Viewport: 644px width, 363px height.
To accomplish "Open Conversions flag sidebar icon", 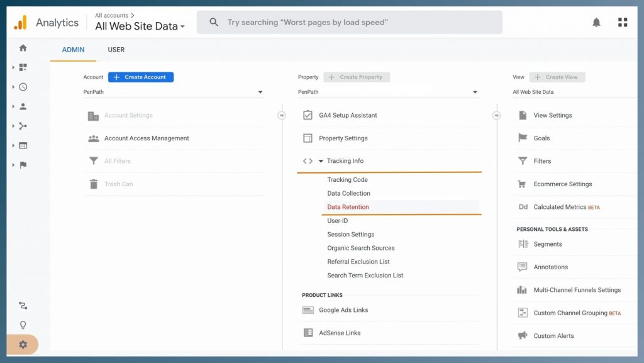I will [23, 165].
